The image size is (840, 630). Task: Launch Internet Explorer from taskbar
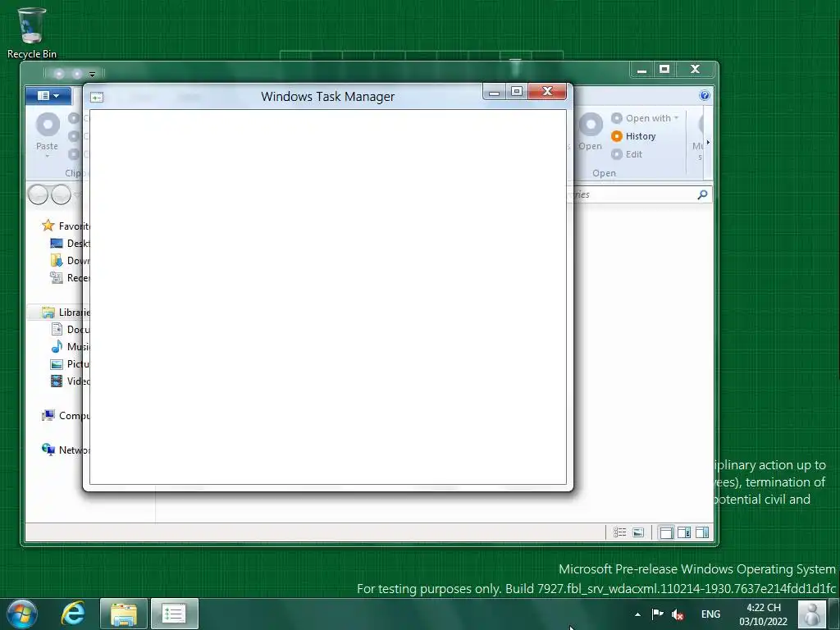tap(73, 614)
